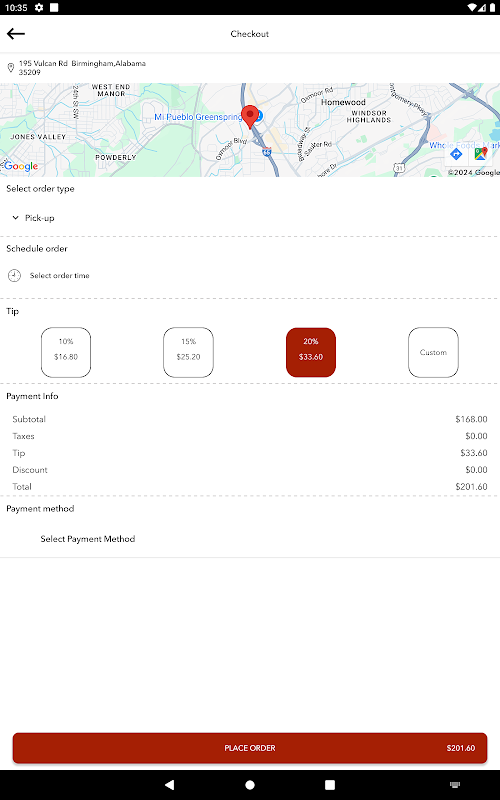Click the red map marker pin

point(249,117)
